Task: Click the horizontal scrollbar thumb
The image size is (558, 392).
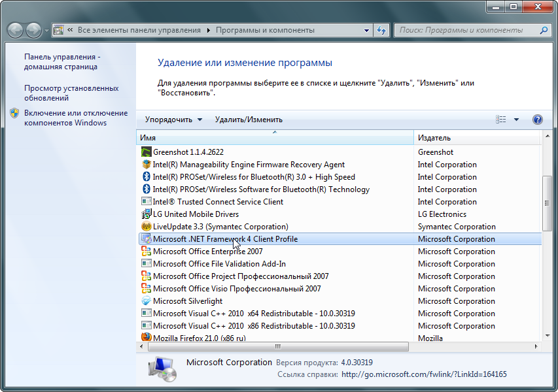Action: (278, 346)
